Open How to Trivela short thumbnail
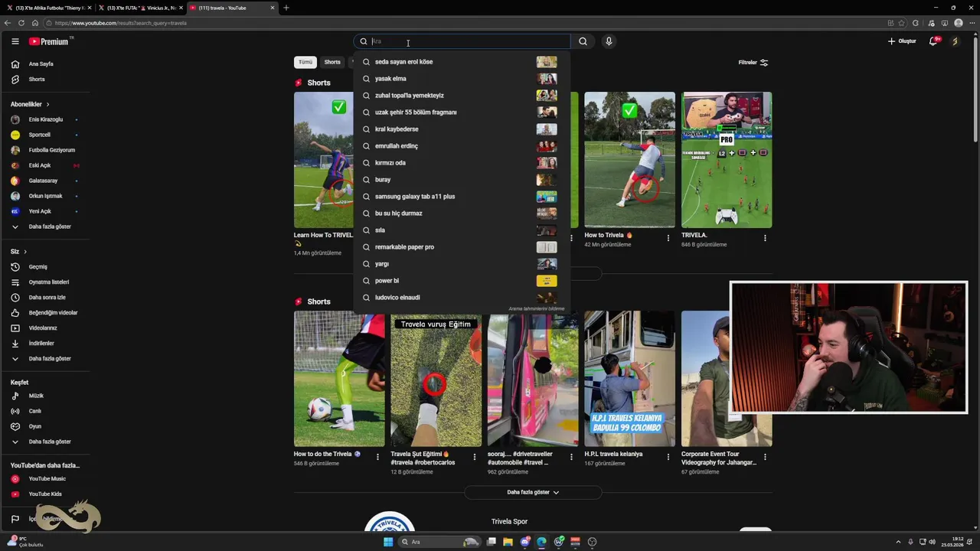 629,160
